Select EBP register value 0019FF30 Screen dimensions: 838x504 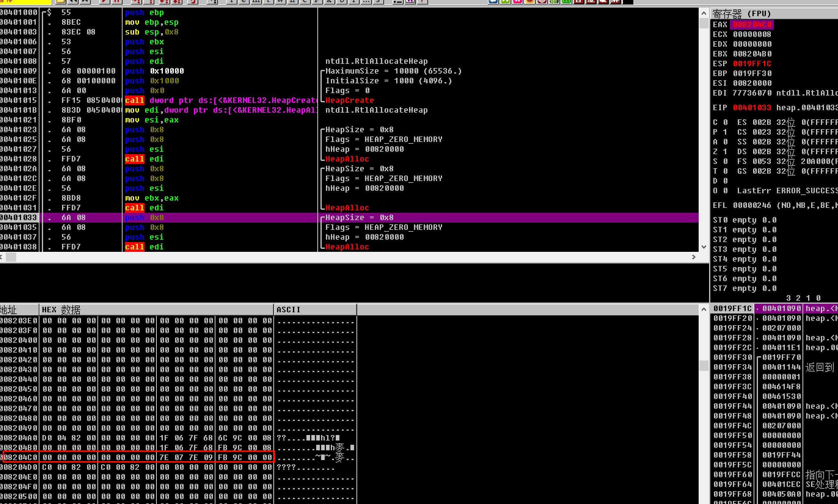pyautogui.click(x=752, y=73)
